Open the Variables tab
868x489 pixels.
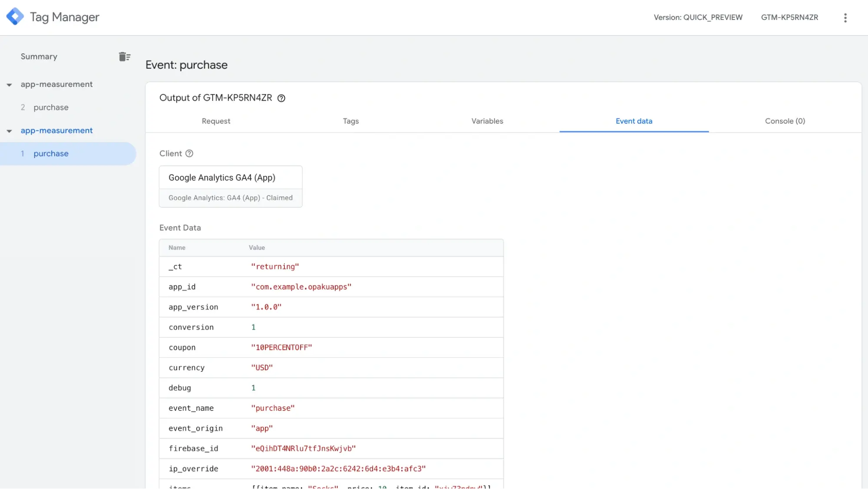pos(487,121)
